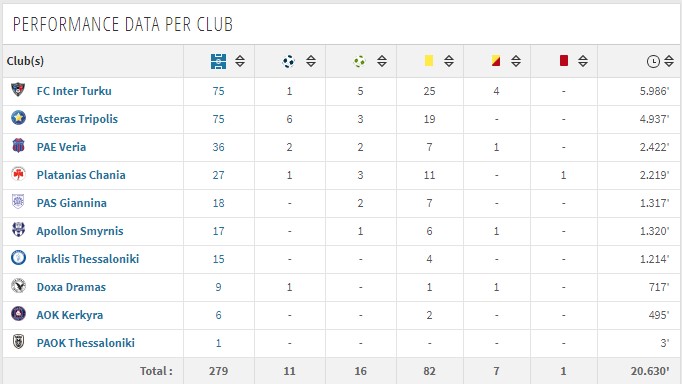Open the PAS Giannina club link

click(72, 203)
